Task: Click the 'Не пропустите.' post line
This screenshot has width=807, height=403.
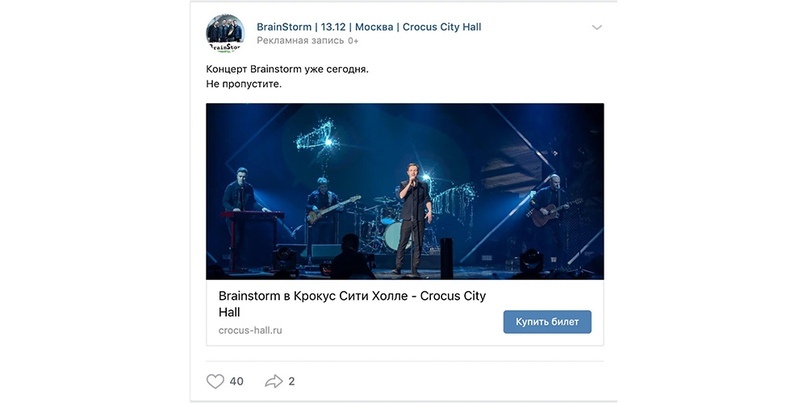Action: pos(244,84)
